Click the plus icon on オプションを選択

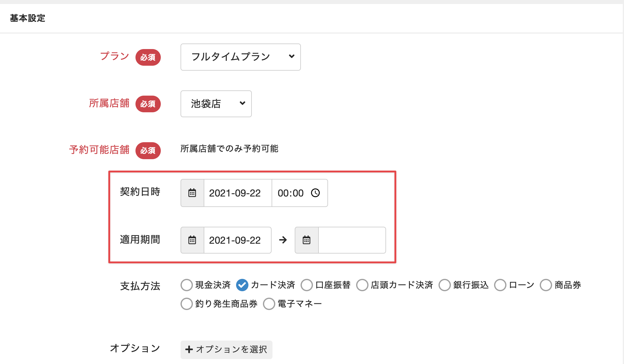pos(189,350)
